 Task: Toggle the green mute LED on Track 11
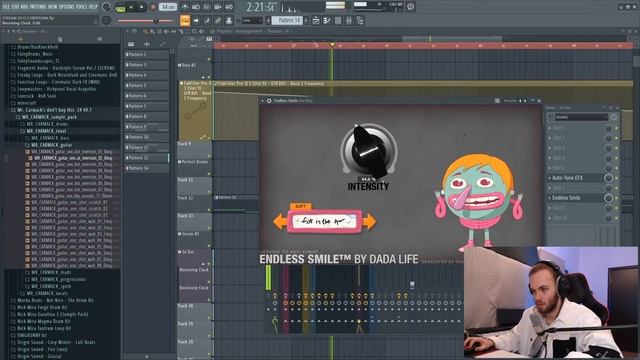[209, 192]
